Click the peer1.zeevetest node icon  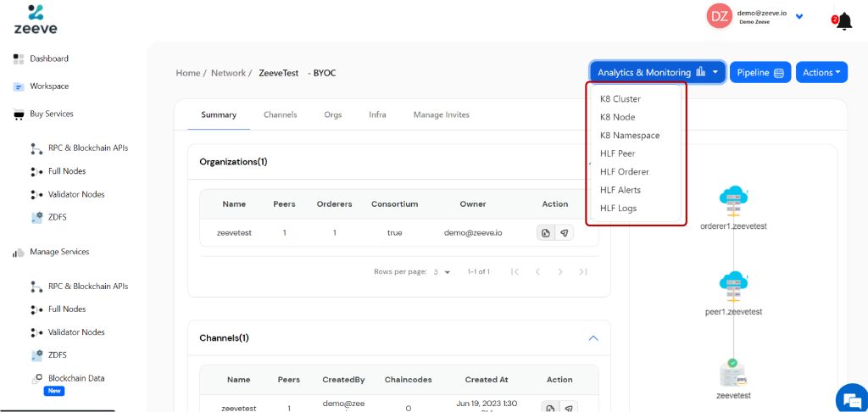tap(733, 287)
